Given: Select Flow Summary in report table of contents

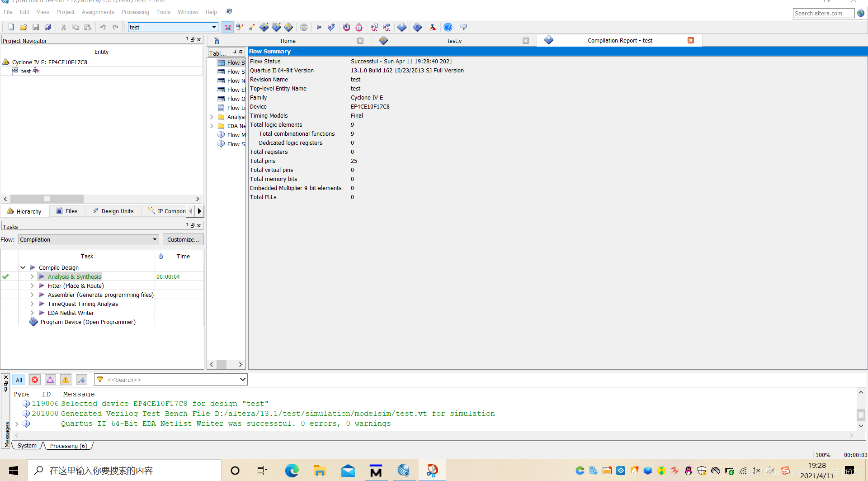Looking at the screenshot, I should point(231,62).
